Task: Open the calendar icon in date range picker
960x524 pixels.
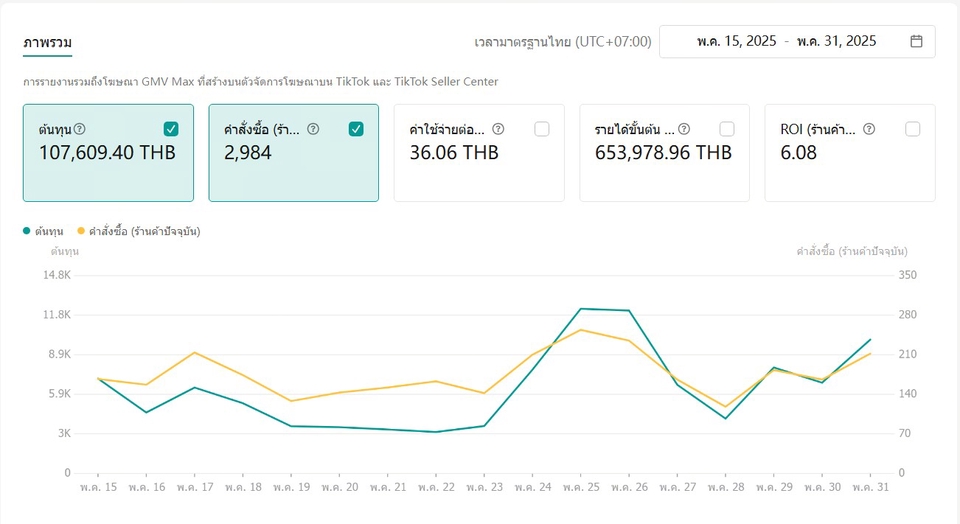Action: 916,41
